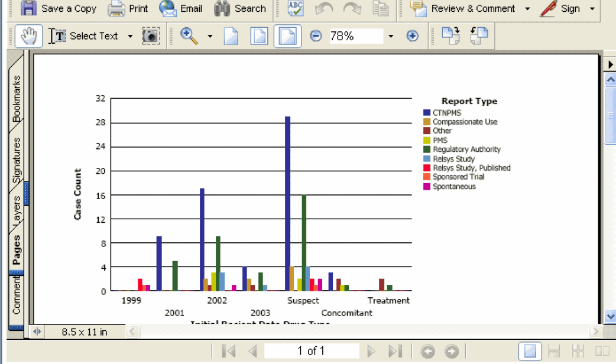Print the document
This screenshot has height=364, width=616.
point(128,8)
